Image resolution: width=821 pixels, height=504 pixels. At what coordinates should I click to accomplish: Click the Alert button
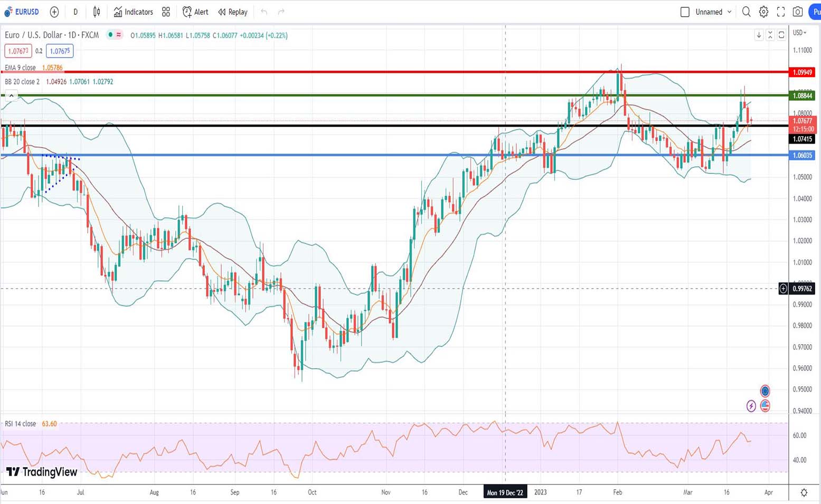195,12
